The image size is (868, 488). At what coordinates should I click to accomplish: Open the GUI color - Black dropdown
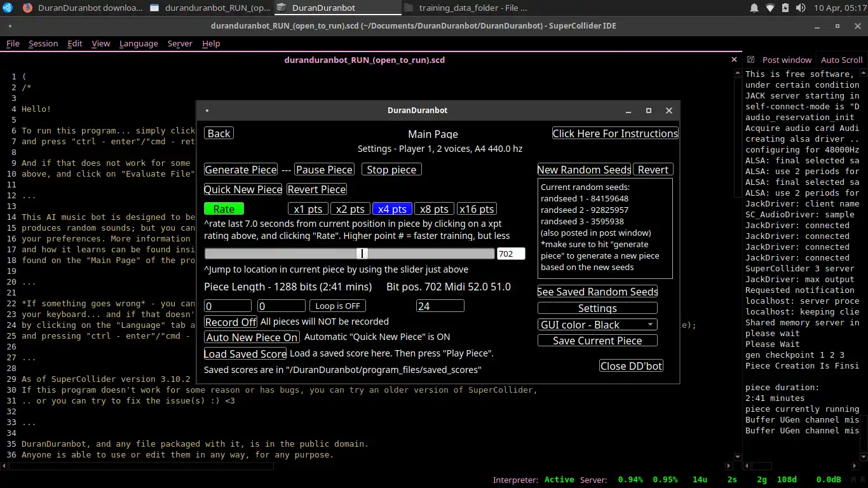pos(597,325)
